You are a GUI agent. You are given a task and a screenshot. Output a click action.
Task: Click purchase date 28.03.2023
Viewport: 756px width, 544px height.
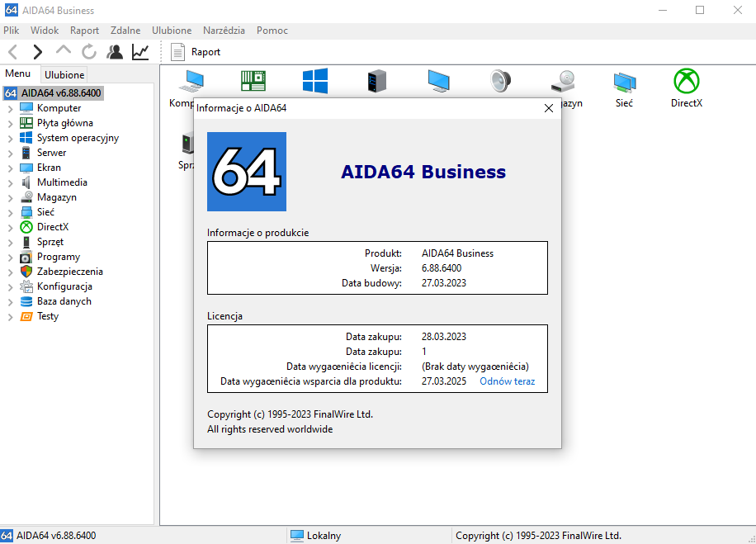(444, 336)
